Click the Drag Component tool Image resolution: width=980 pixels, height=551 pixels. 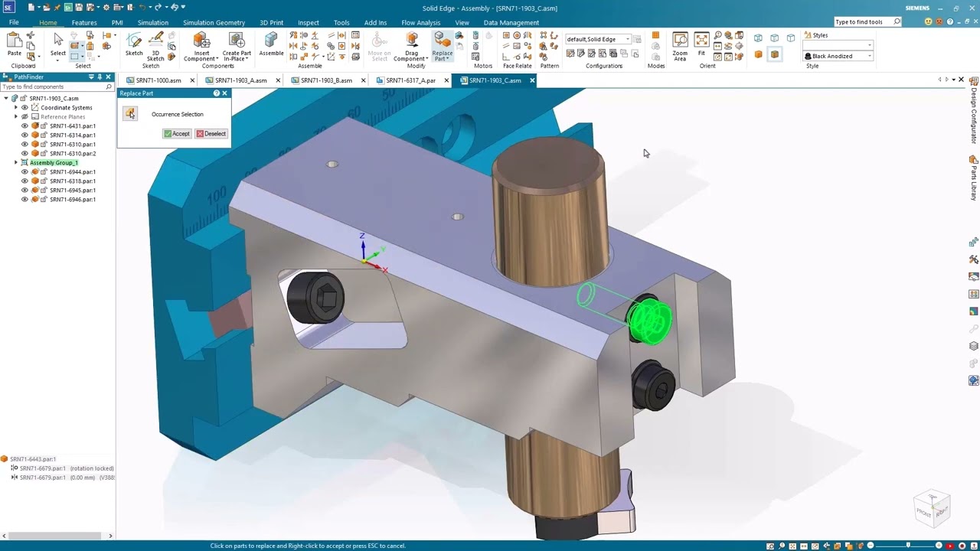[x=412, y=46]
